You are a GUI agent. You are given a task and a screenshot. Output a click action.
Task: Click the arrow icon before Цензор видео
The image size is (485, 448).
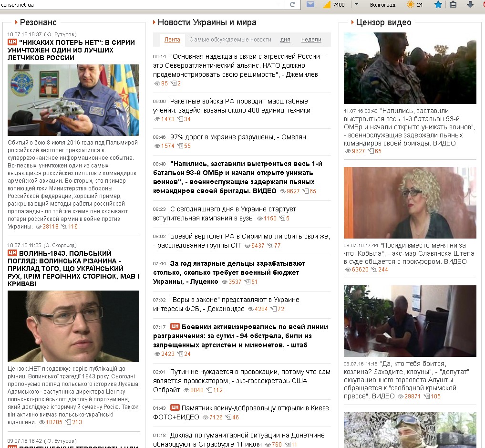tap(352, 22)
